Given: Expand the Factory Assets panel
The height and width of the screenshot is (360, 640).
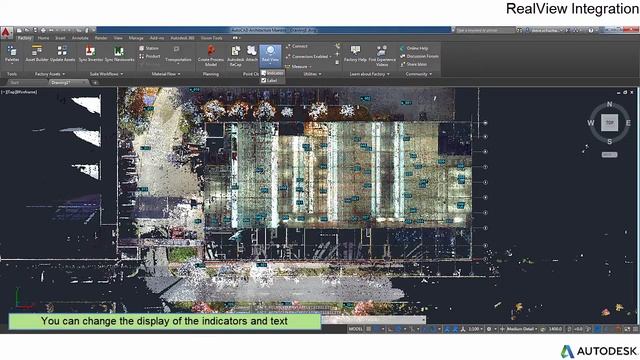Looking at the screenshot, I should 49,74.
